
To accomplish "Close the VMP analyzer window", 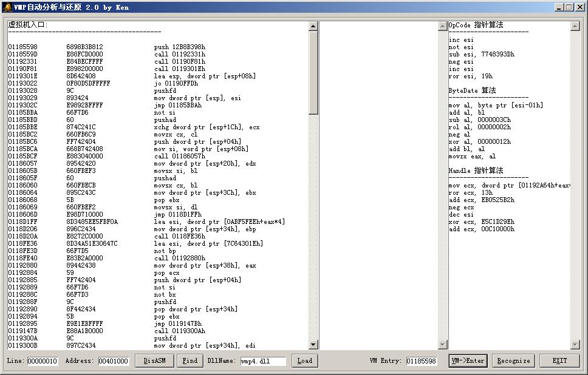I will click(579, 7).
